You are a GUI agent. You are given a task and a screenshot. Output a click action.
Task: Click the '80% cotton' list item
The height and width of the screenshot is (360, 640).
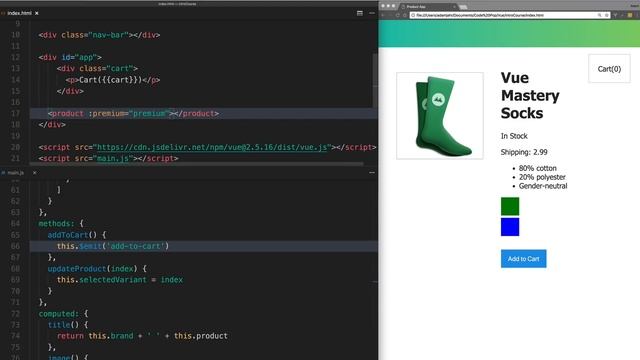(537, 168)
